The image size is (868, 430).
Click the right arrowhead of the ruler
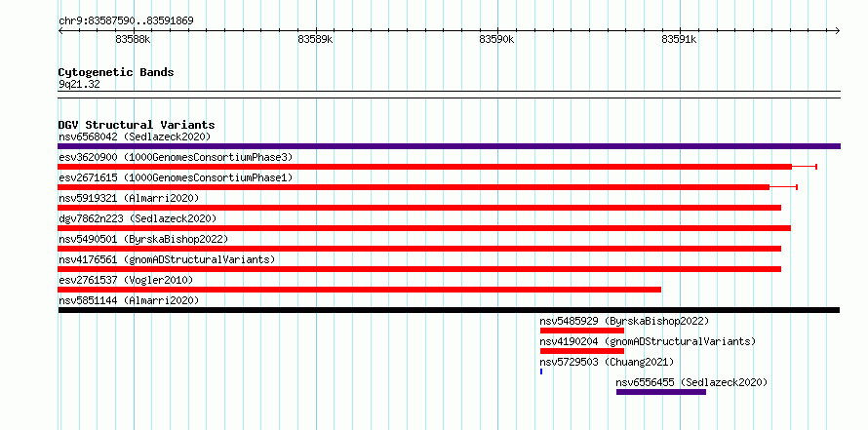click(x=838, y=30)
